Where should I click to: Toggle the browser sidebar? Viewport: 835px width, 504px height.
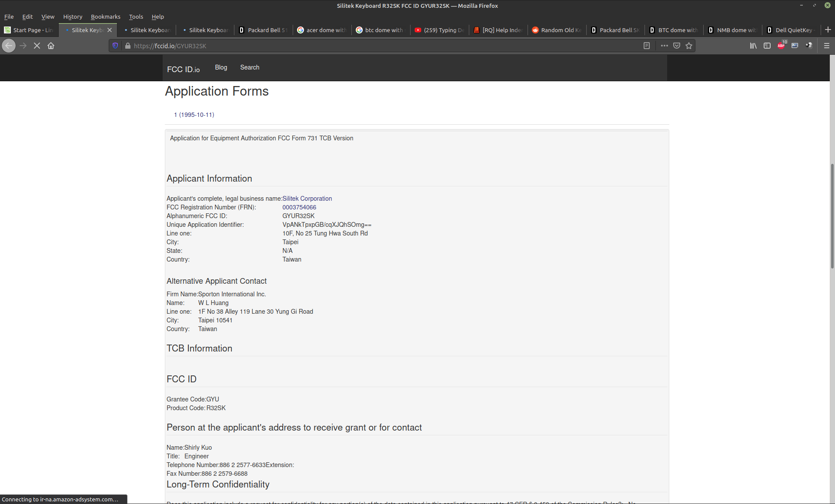click(x=767, y=45)
